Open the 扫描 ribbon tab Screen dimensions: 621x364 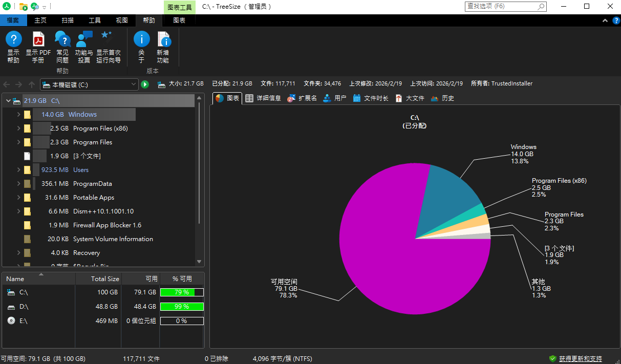pos(68,20)
